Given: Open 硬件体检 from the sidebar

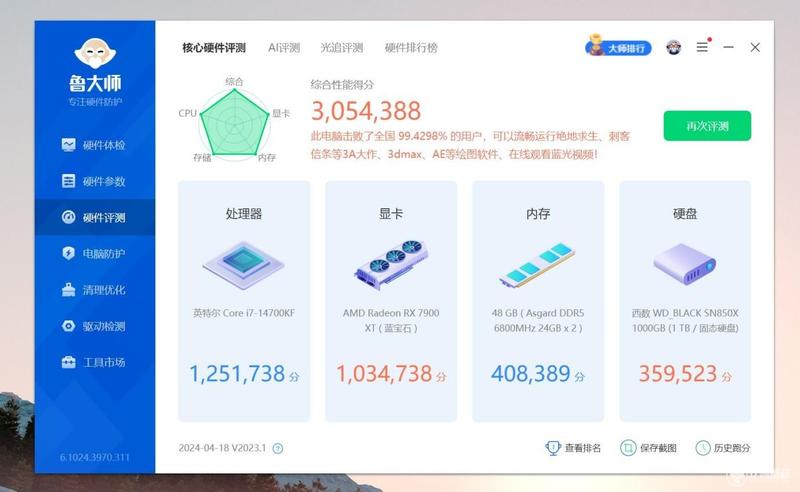Looking at the screenshot, I should pos(94,145).
